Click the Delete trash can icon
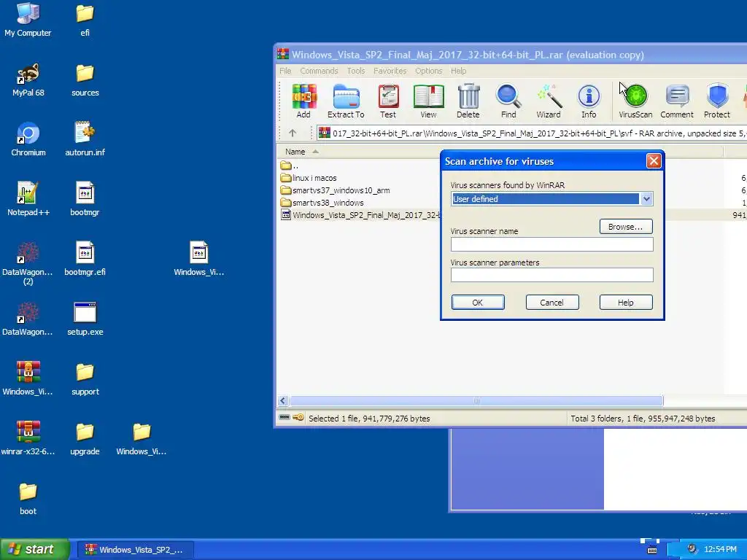Image resolution: width=747 pixels, height=560 pixels. (468, 101)
